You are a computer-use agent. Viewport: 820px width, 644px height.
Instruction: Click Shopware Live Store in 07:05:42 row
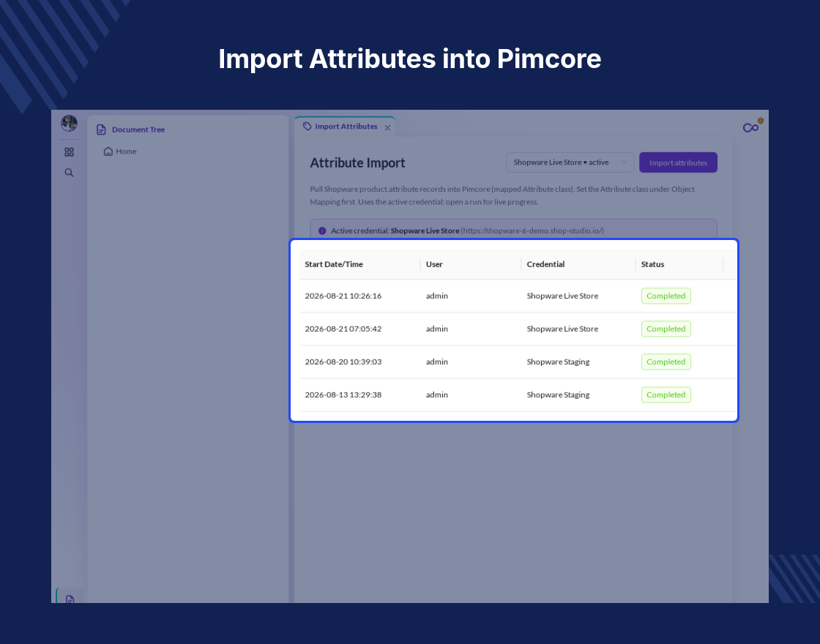click(x=562, y=329)
